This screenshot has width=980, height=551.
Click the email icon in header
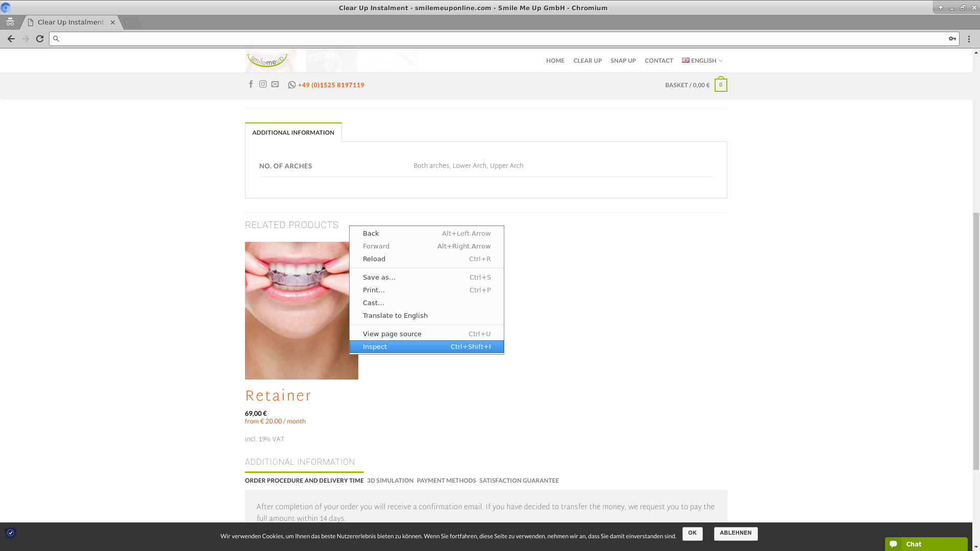click(275, 84)
